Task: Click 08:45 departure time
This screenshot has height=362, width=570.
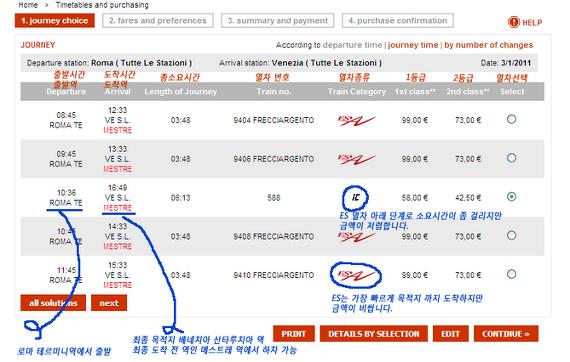Action: coord(66,115)
